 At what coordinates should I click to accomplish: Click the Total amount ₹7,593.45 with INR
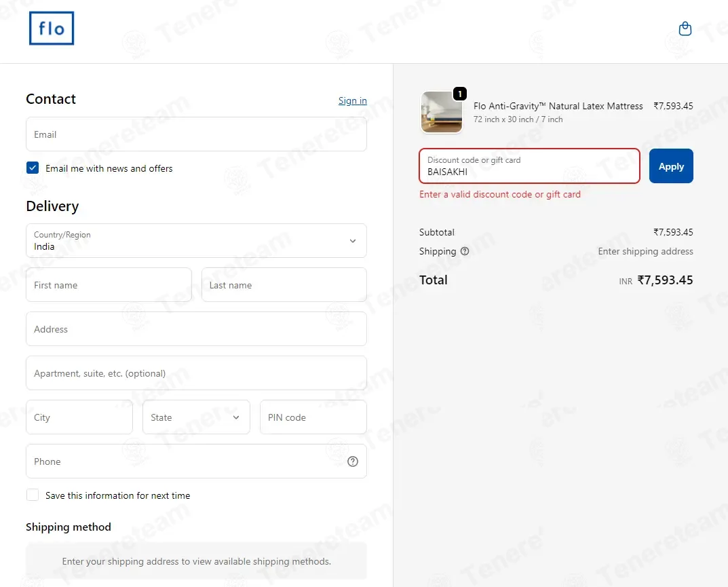tap(656, 280)
